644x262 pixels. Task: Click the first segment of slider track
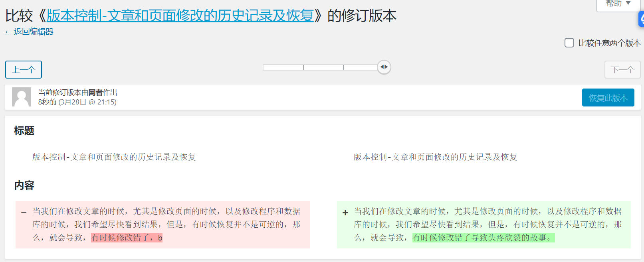click(x=283, y=67)
